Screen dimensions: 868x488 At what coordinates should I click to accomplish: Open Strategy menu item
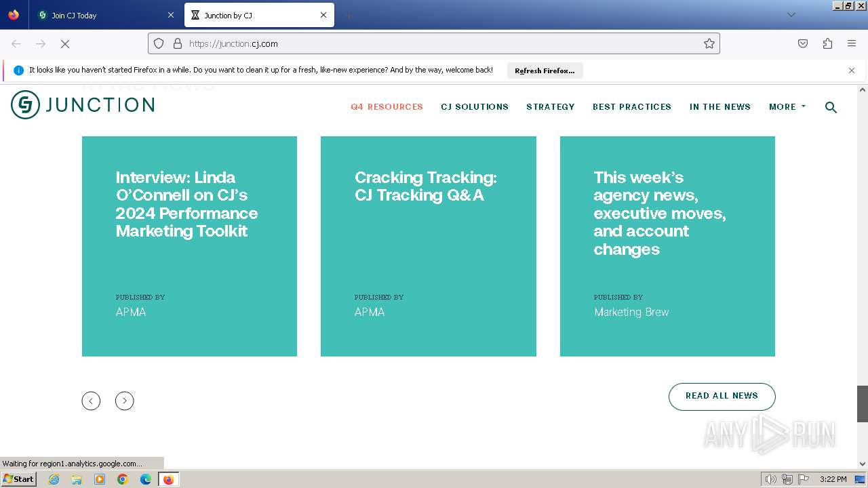(551, 107)
